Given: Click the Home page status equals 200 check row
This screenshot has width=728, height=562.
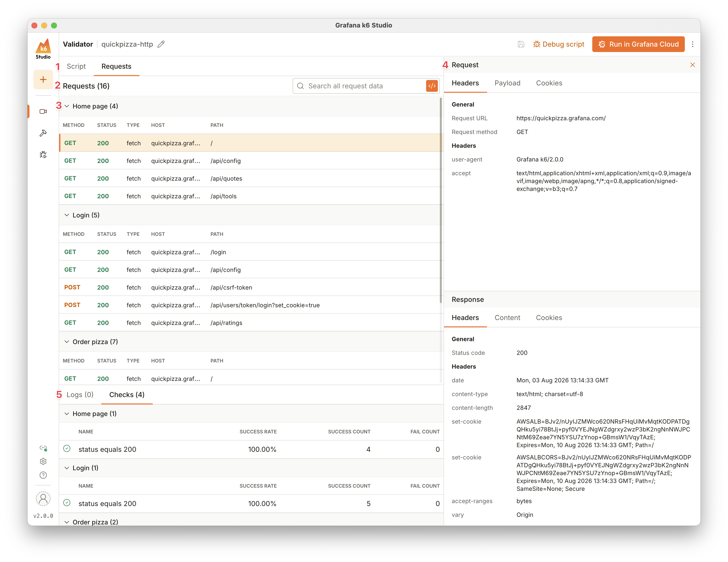Looking at the screenshot, I should click(251, 449).
